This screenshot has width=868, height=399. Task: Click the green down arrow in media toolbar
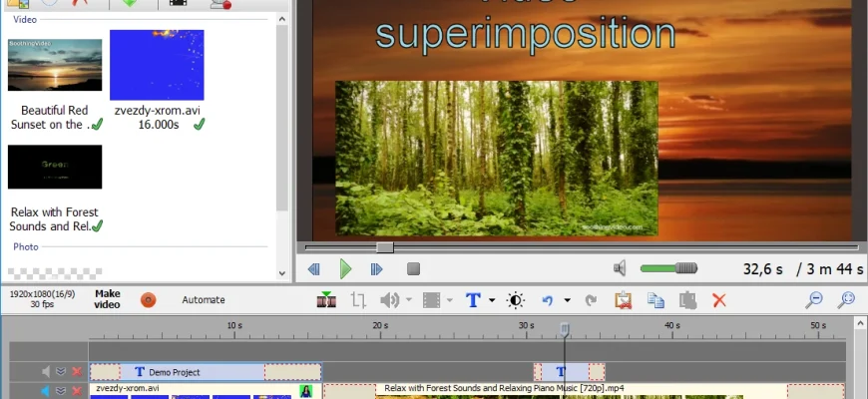pyautogui.click(x=130, y=3)
